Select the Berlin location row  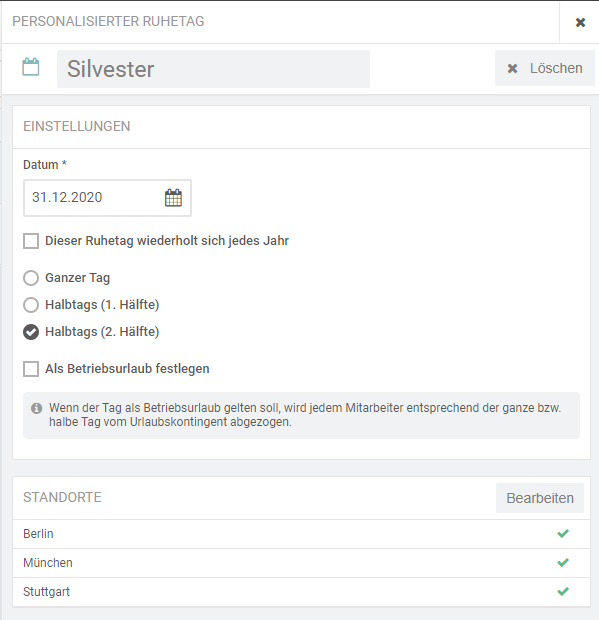[x=301, y=534]
